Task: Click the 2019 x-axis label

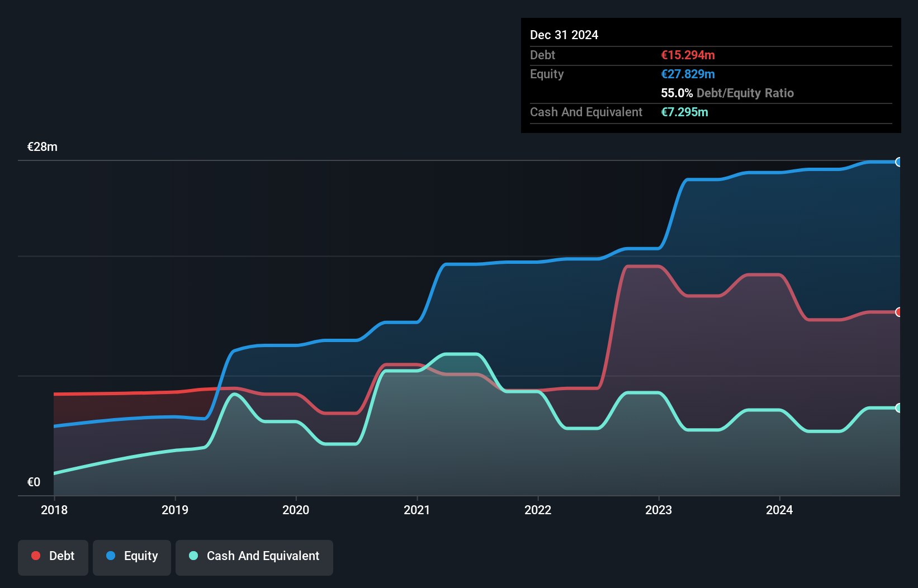Action: (175, 510)
